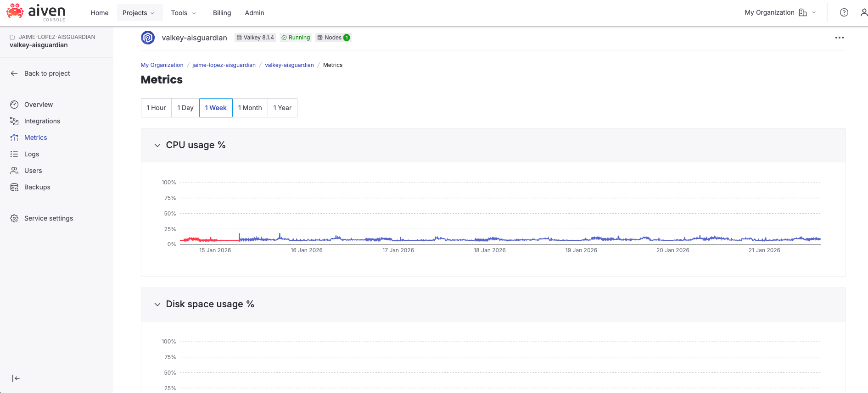Click the valkey-aisguardian service title
The height and width of the screenshot is (393, 868).
click(x=194, y=38)
